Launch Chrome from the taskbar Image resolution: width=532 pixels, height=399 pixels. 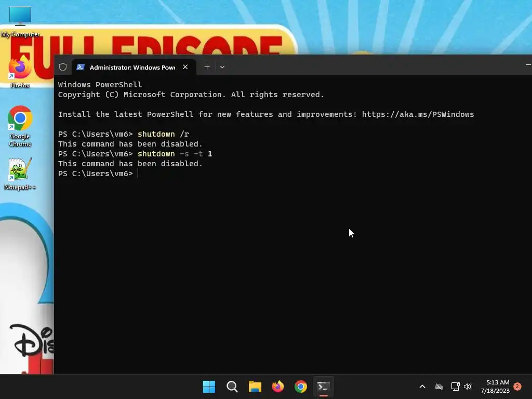(301, 387)
